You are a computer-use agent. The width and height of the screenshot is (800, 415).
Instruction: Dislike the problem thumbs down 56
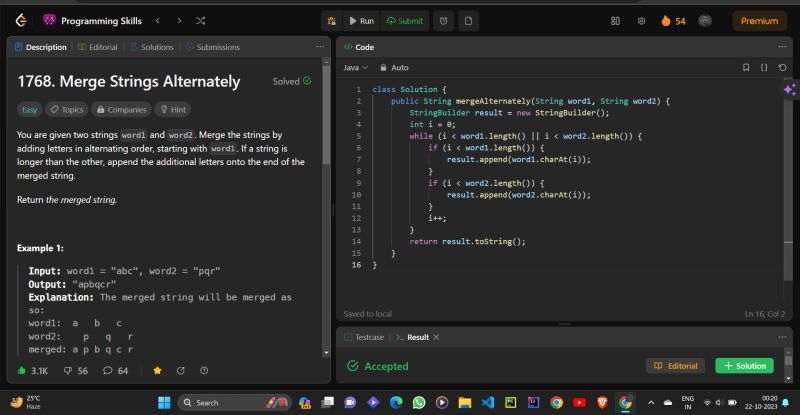(76, 371)
